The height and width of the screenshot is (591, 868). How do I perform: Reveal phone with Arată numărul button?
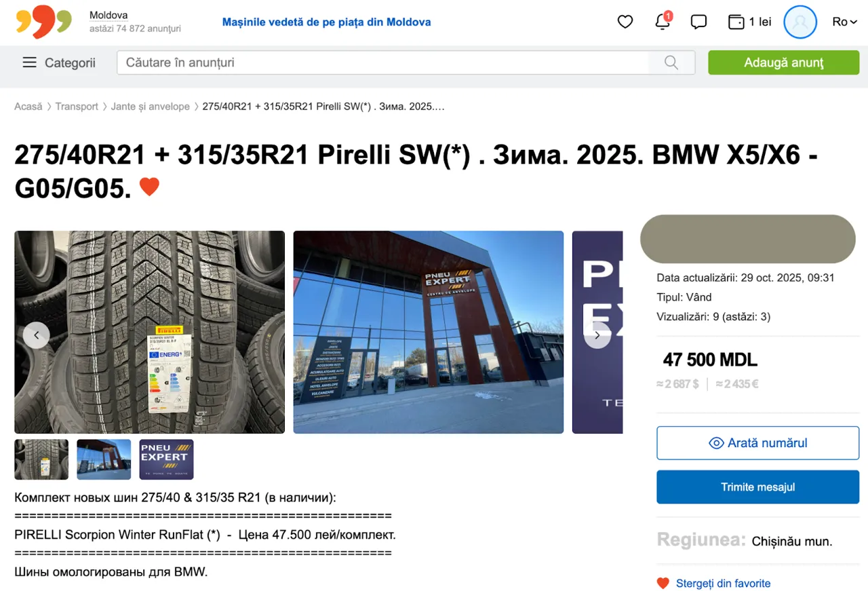(x=757, y=443)
